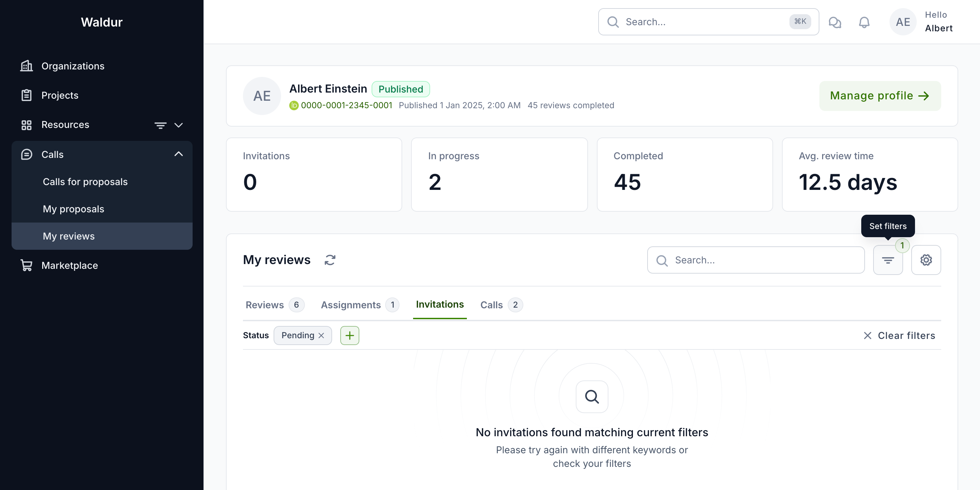Go to My proposals

click(102, 209)
